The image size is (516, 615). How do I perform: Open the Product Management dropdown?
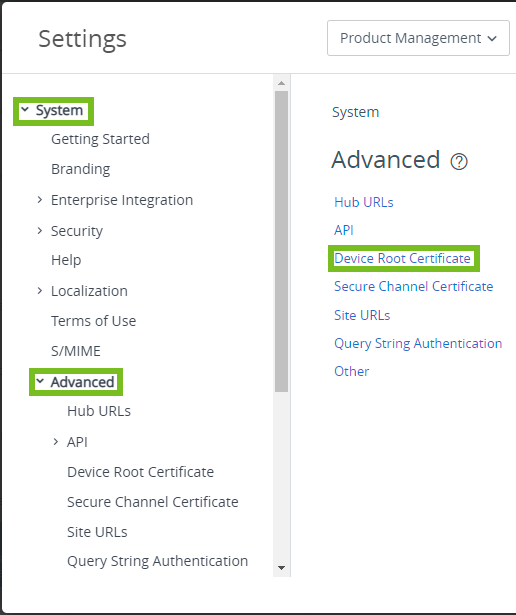(418, 38)
